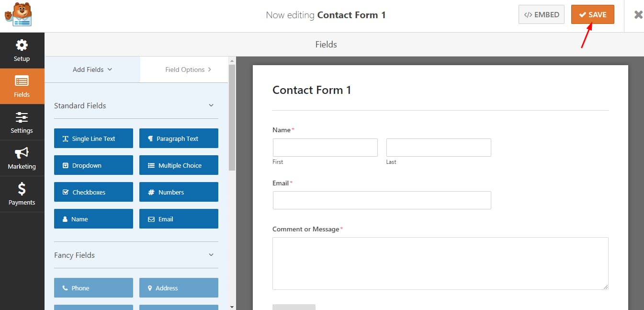Viewport: 644px width, 310px height.
Task: Open the Settings panel
Action: click(x=22, y=122)
